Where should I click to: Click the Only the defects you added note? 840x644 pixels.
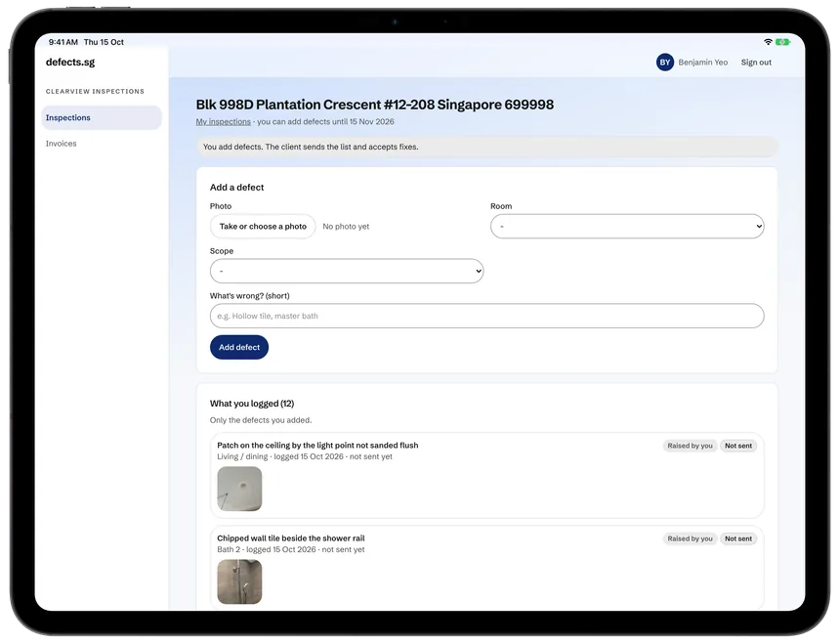point(261,420)
